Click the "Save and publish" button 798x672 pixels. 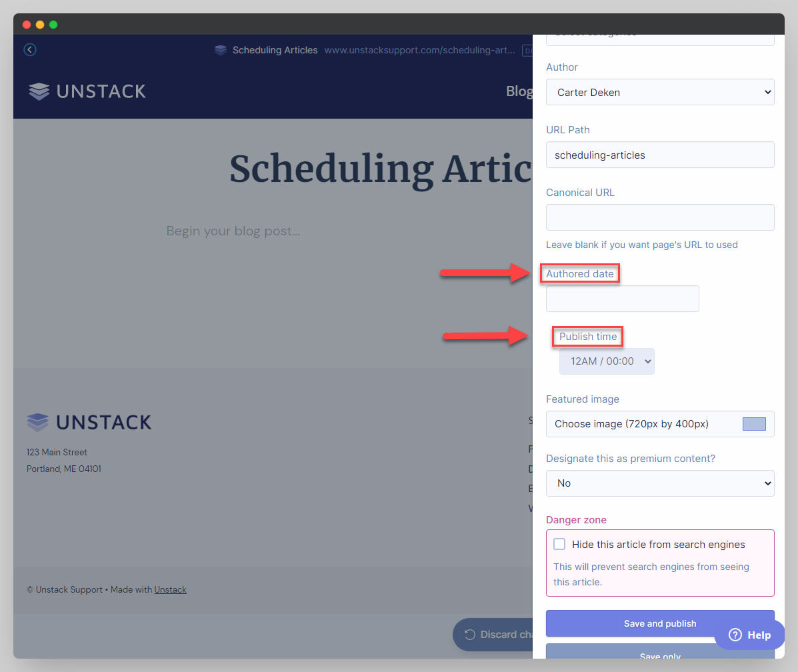point(659,623)
